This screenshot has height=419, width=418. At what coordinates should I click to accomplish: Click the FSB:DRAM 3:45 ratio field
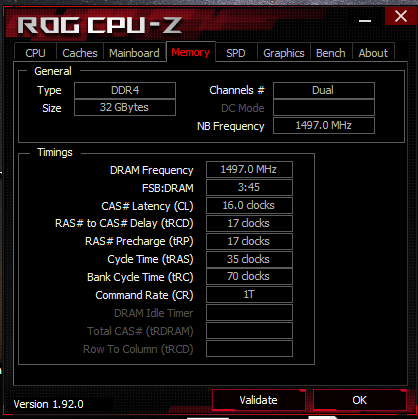[249, 187]
